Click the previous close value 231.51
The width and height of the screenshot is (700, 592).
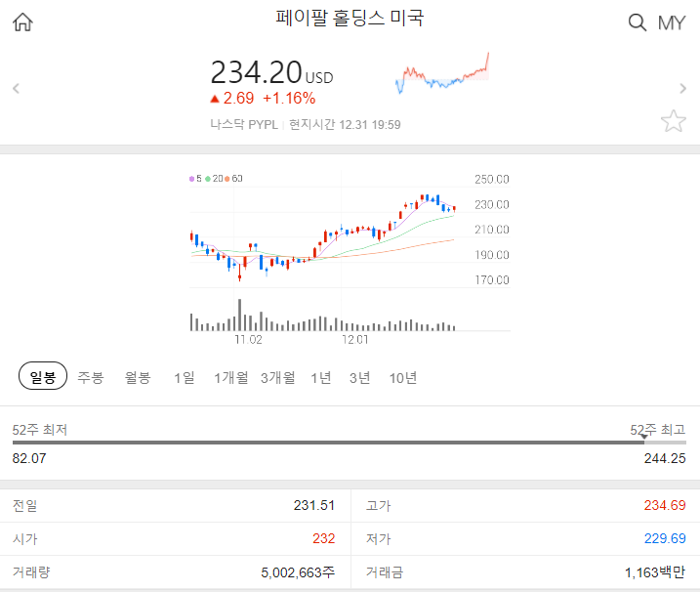[x=313, y=505]
